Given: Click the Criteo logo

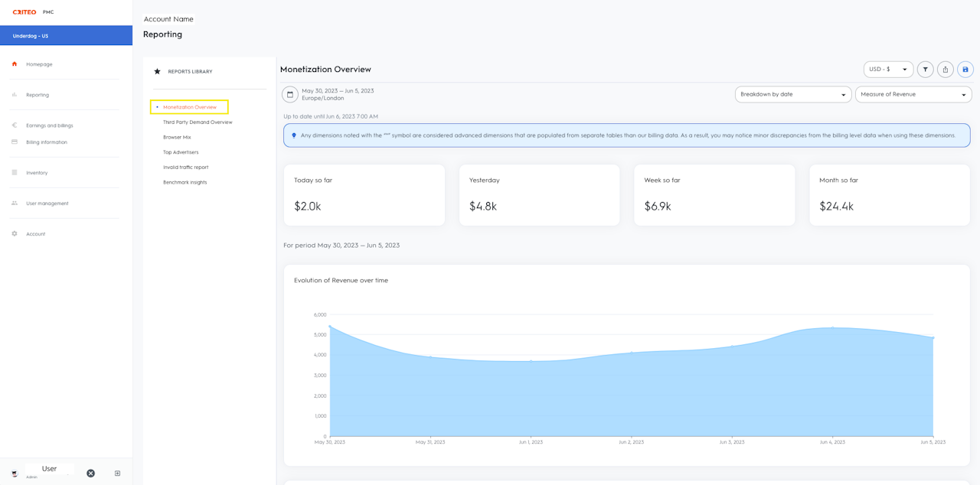Looking at the screenshot, I should (24, 12).
